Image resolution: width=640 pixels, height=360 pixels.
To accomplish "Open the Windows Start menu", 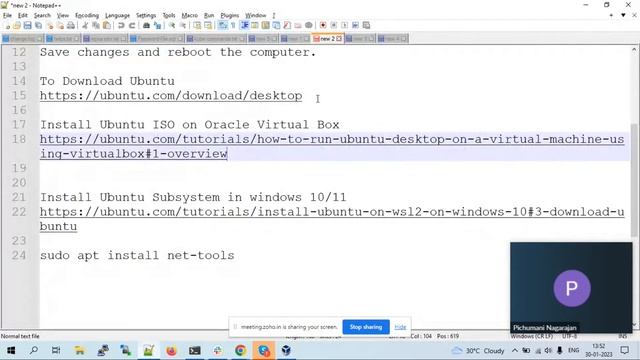I will tap(11, 350).
